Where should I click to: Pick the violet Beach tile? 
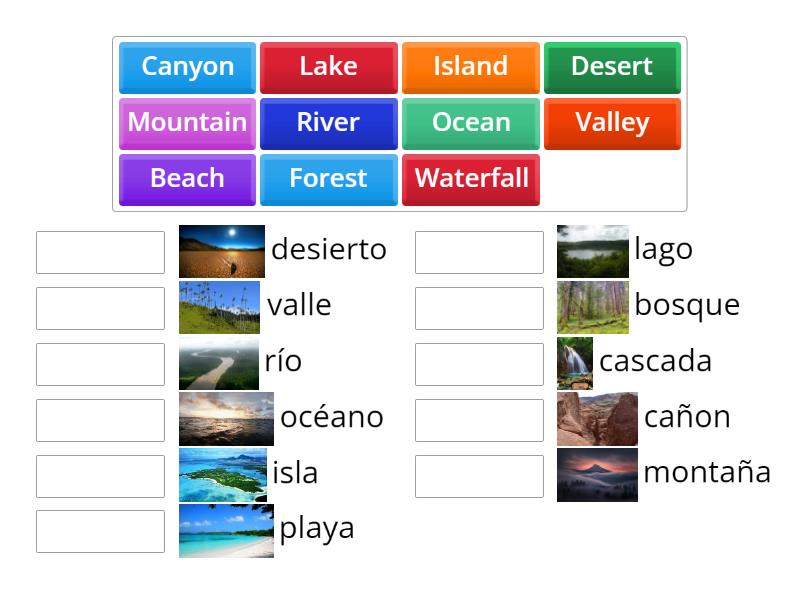coord(188,179)
